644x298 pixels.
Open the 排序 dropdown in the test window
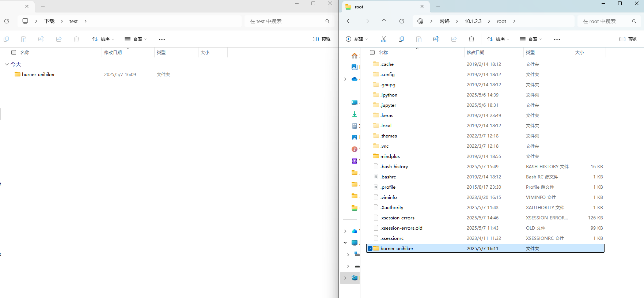(x=103, y=39)
